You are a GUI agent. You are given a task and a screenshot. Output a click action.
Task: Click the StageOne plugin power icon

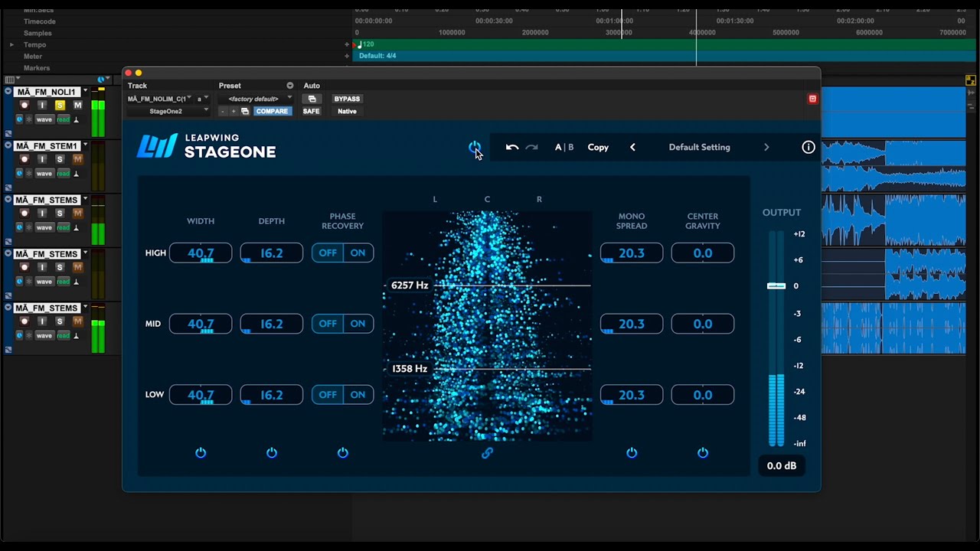tap(475, 147)
